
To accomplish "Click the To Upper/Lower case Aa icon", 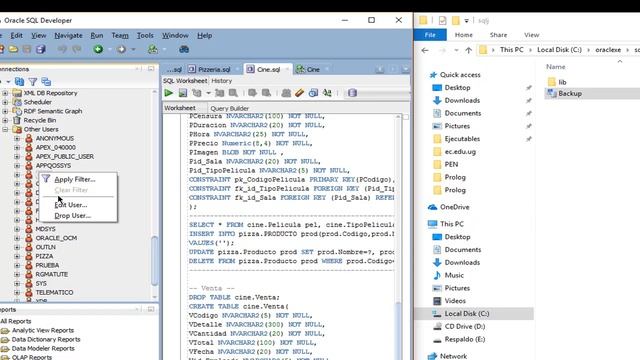I will pyautogui.click(x=327, y=93).
